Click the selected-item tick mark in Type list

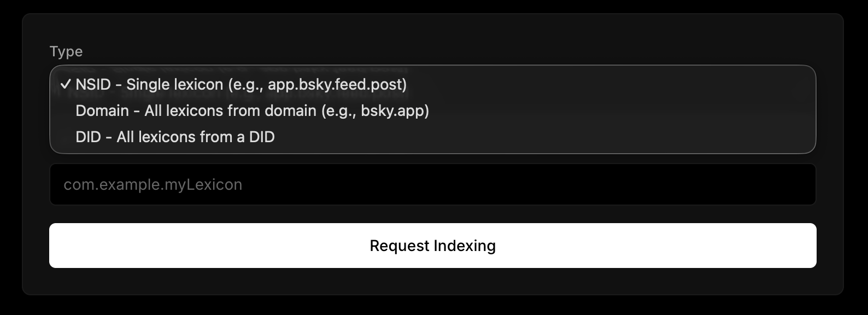(66, 84)
